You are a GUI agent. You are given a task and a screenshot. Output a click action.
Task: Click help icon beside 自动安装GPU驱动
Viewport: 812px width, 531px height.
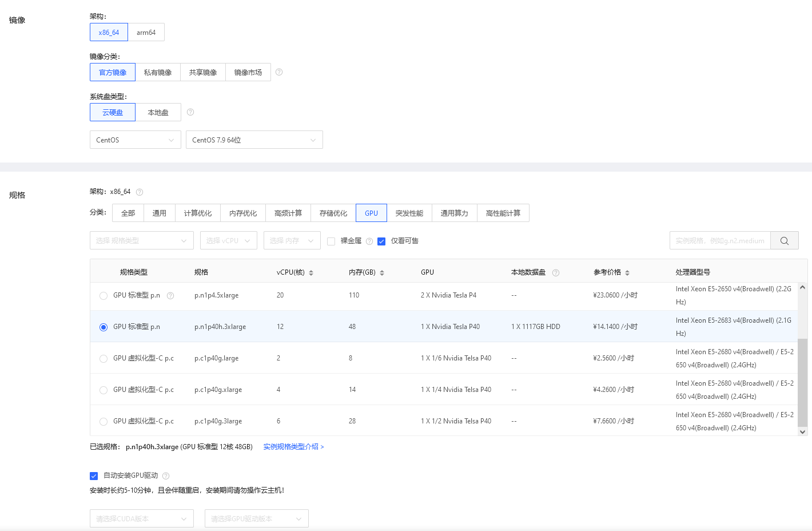(x=166, y=476)
